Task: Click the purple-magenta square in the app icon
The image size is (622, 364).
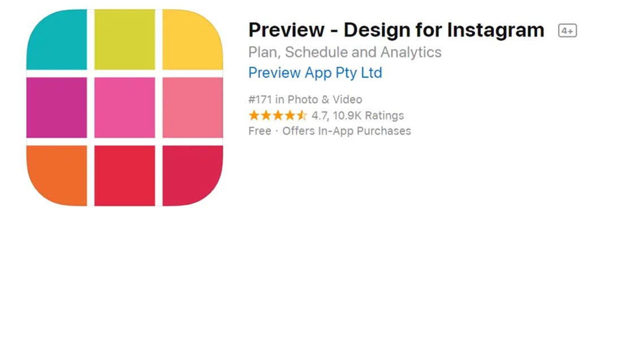Action: tap(57, 107)
